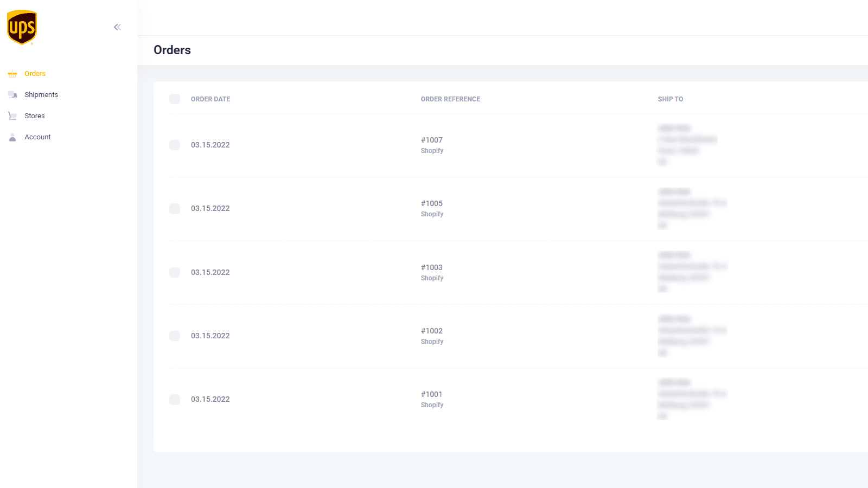Screen dimensions: 868x488
Task: Click the SHIP TO column header
Action: 671,99
